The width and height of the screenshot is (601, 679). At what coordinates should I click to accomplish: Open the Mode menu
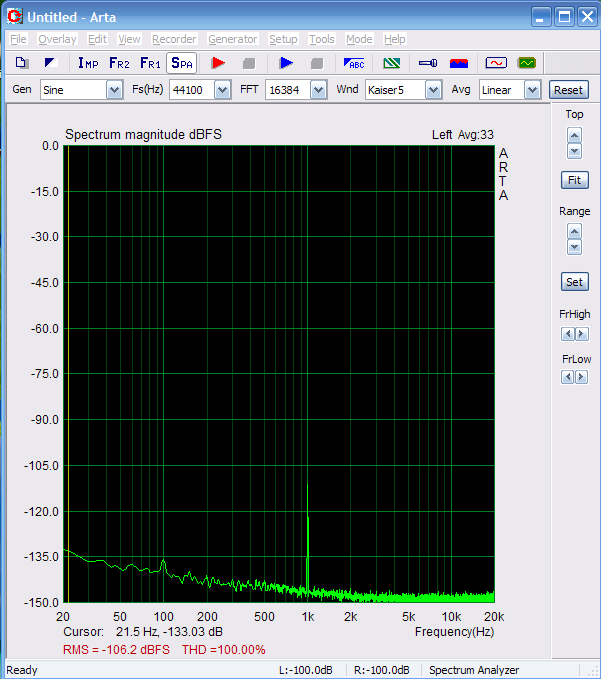click(x=359, y=39)
